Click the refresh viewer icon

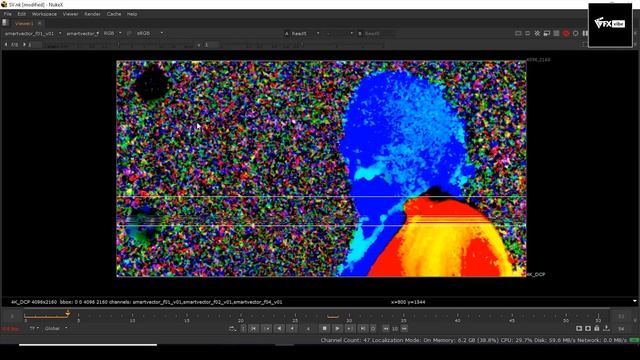[x=576, y=33]
